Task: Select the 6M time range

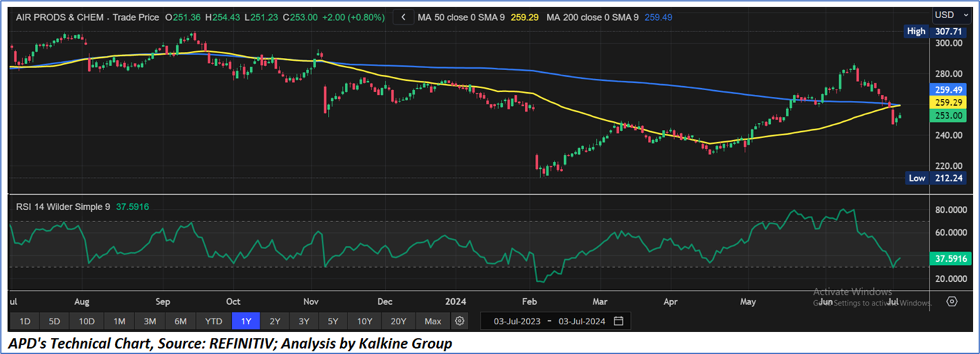Action: [181, 321]
